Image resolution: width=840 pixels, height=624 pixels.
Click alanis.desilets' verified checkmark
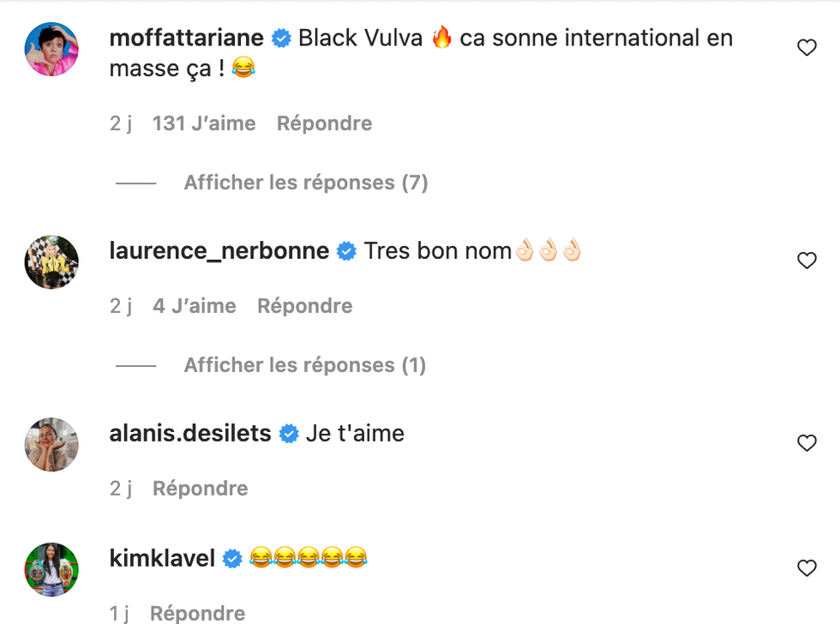(288, 434)
